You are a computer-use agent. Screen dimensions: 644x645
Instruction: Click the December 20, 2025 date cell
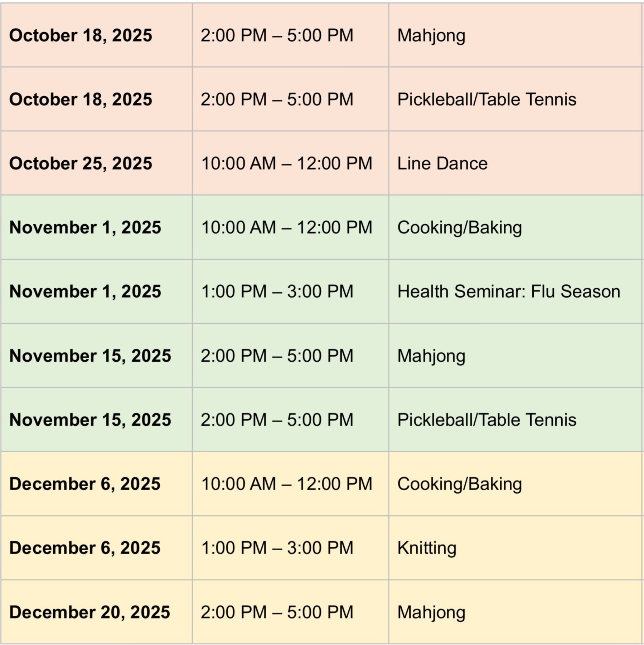[89, 612]
